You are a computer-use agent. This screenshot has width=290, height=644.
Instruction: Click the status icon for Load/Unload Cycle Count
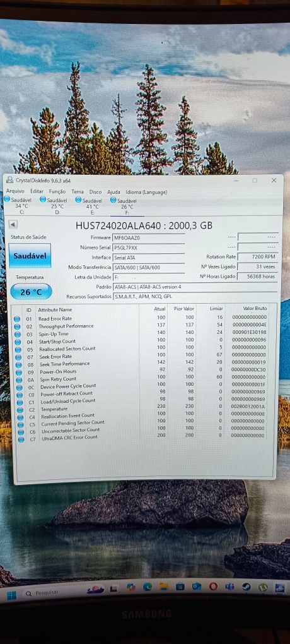20,402
